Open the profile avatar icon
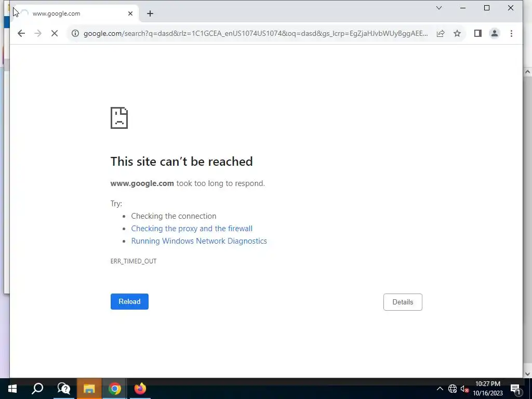The height and width of the screenshot is (399, 532). (x=495, y=33)
